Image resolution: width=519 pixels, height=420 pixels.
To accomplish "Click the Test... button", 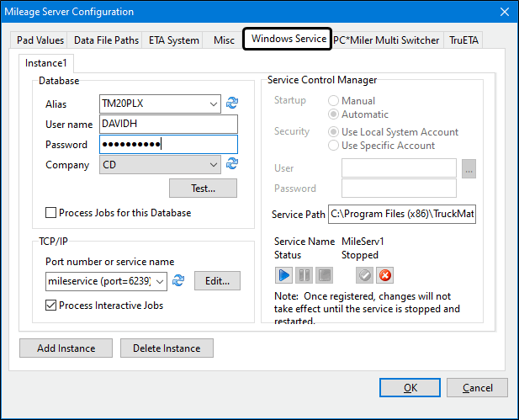I will (203, 189).
